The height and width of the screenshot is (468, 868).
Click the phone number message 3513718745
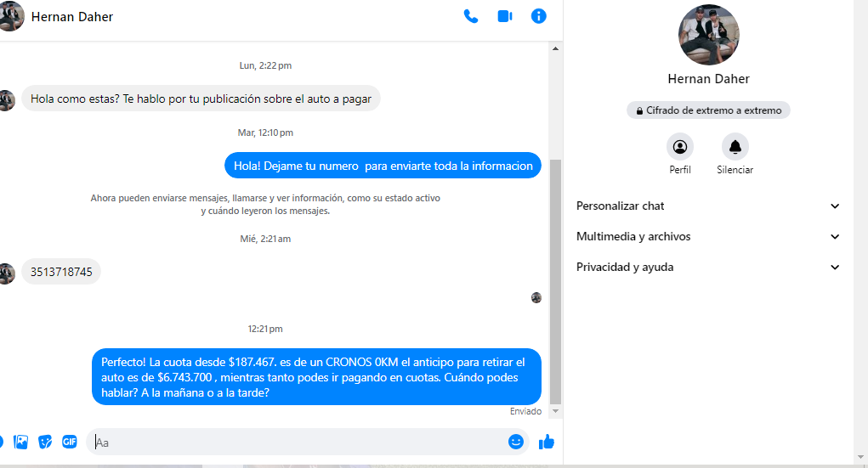pyautogui.click(x=61, y=273)
